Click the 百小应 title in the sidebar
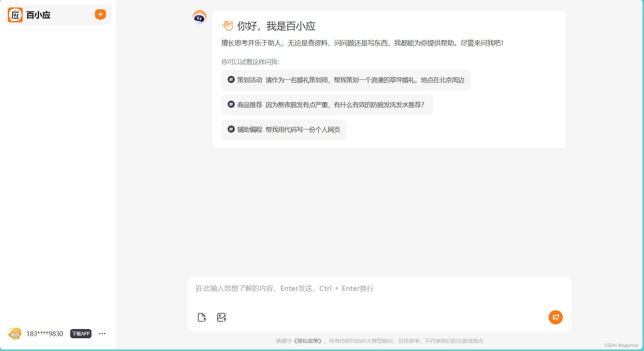Image resolution: width=644 pixels, height=351 pixels. [38, 15]
